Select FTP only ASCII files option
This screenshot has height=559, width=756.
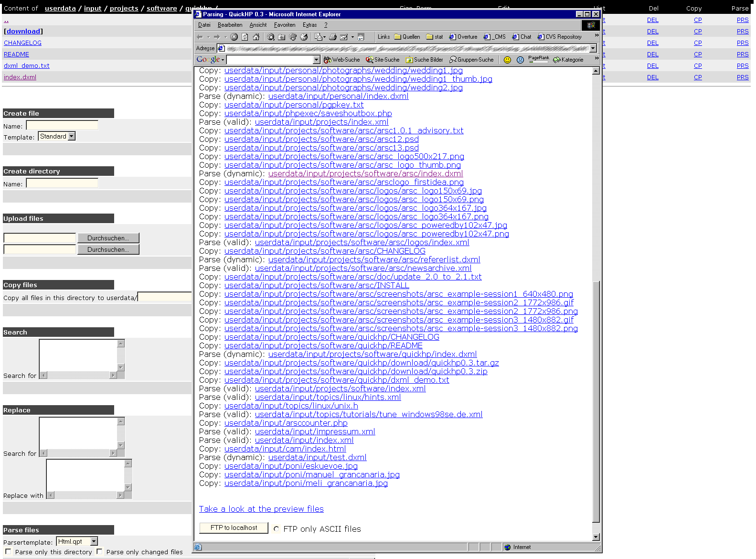pyautogui.click(x=277, y=529)
